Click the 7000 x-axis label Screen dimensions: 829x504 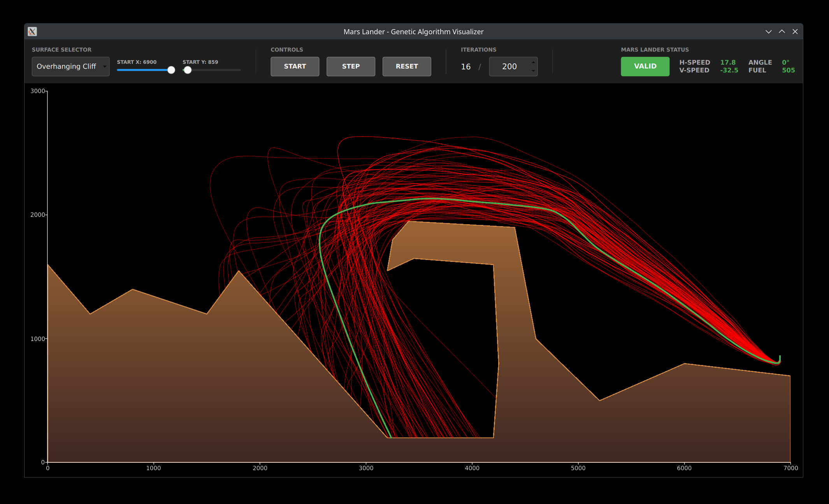(790, 468)
